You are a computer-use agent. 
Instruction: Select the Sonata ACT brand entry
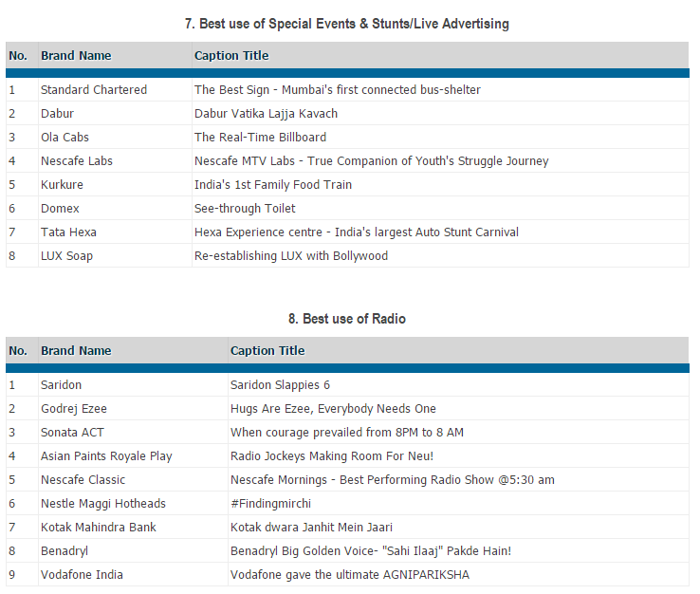(72, 433)
